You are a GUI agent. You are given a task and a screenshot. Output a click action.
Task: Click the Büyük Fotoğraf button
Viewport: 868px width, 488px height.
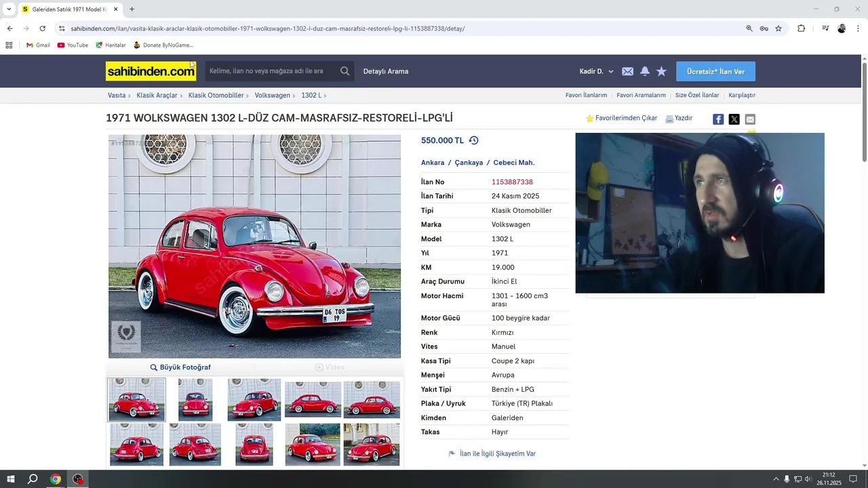[x=180, y=367]
